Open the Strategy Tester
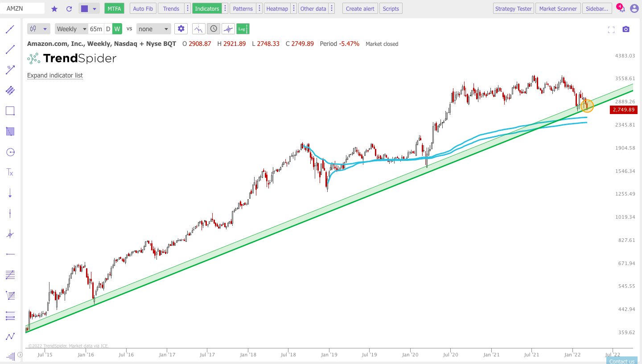642x364 pixels. point(513,8)
